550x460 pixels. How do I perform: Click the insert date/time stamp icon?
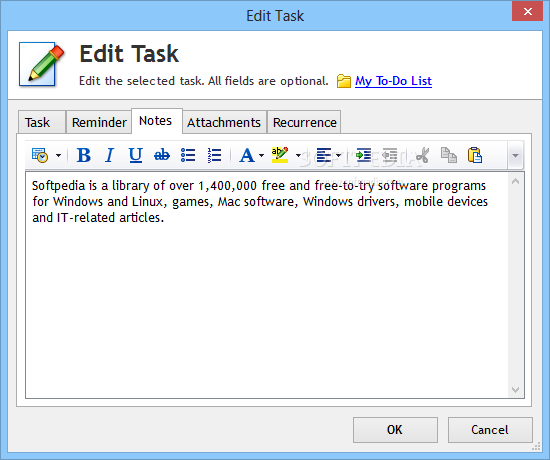point(40,155)
